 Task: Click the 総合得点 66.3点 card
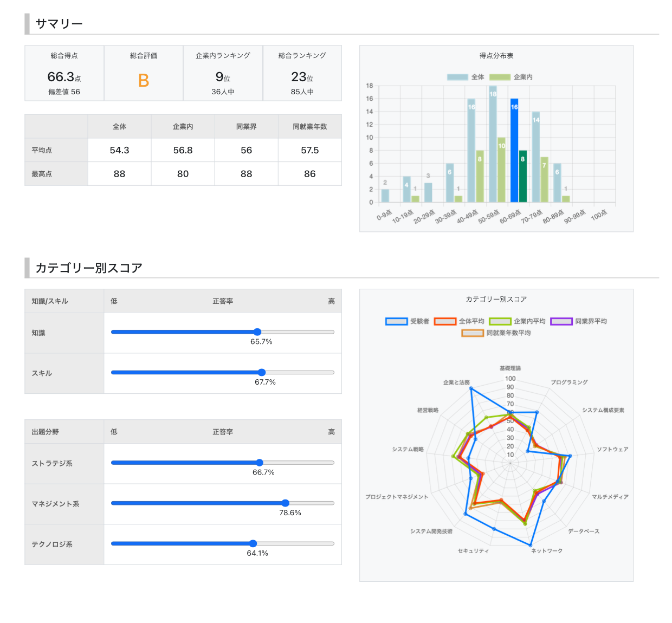64,73
